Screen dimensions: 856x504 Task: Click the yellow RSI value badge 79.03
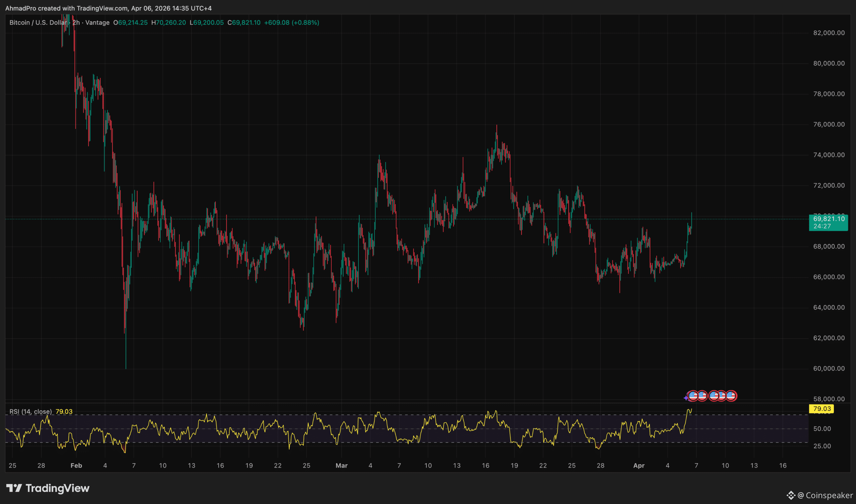pos(821,408)
